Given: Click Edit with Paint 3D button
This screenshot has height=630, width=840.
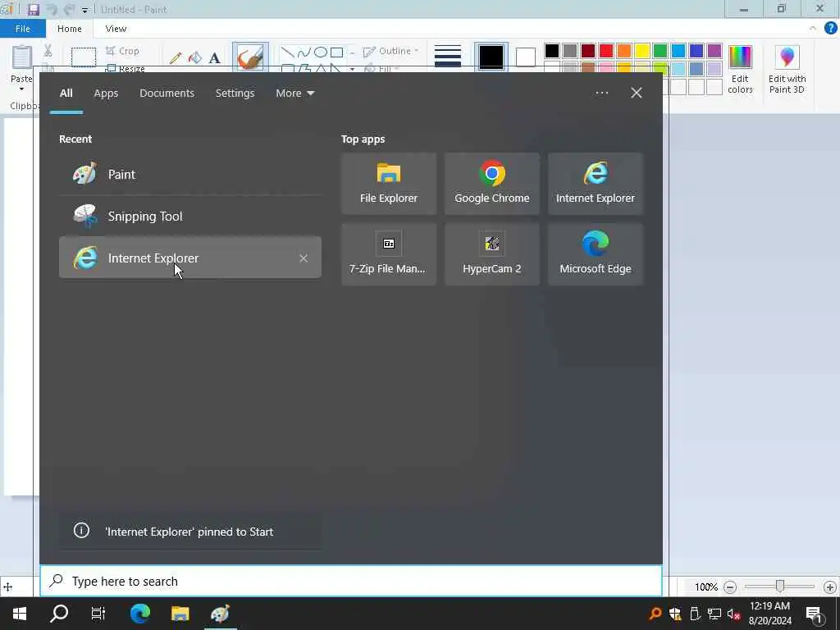Looking at the screenshot, I should 787,70.
